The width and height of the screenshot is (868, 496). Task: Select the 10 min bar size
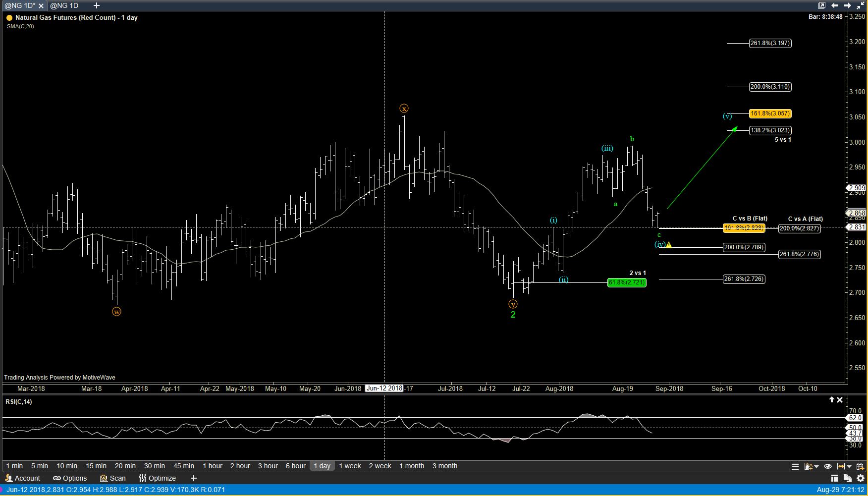pos(67,466)
